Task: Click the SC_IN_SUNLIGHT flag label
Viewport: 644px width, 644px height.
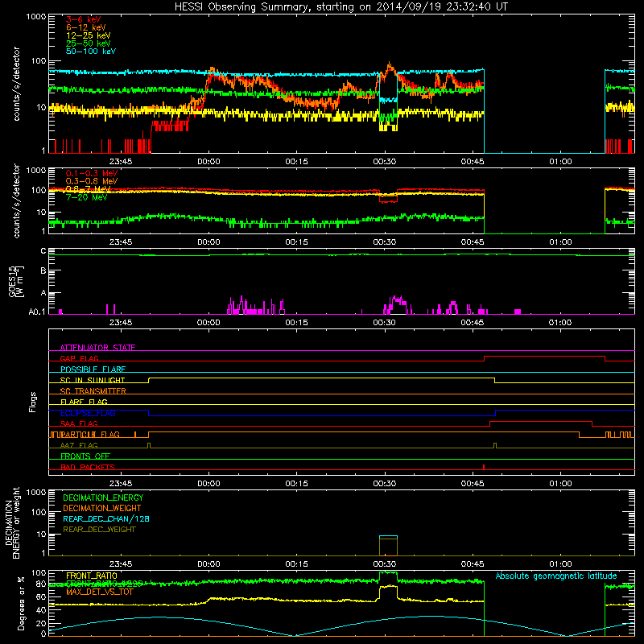Action: click(x=93, y=380)
